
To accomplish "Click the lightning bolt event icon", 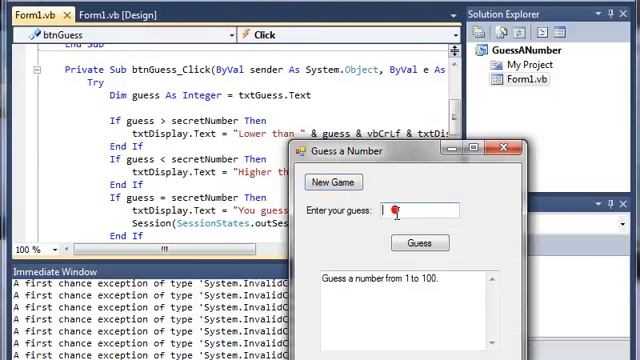I will [245, 34].
